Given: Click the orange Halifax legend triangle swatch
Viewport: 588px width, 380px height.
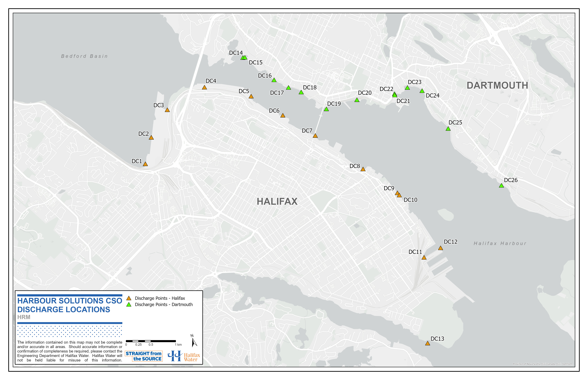Looking at the screenshot, I should 129,298.
